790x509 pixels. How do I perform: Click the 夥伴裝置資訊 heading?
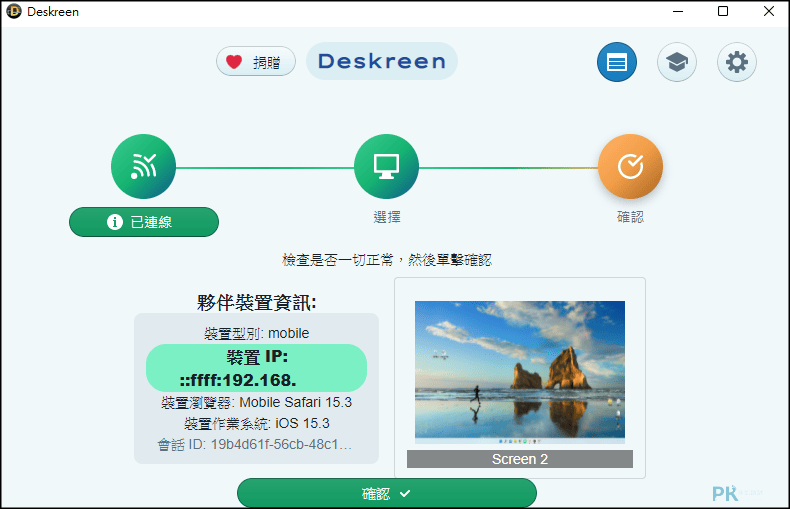(x=256, y=303)
